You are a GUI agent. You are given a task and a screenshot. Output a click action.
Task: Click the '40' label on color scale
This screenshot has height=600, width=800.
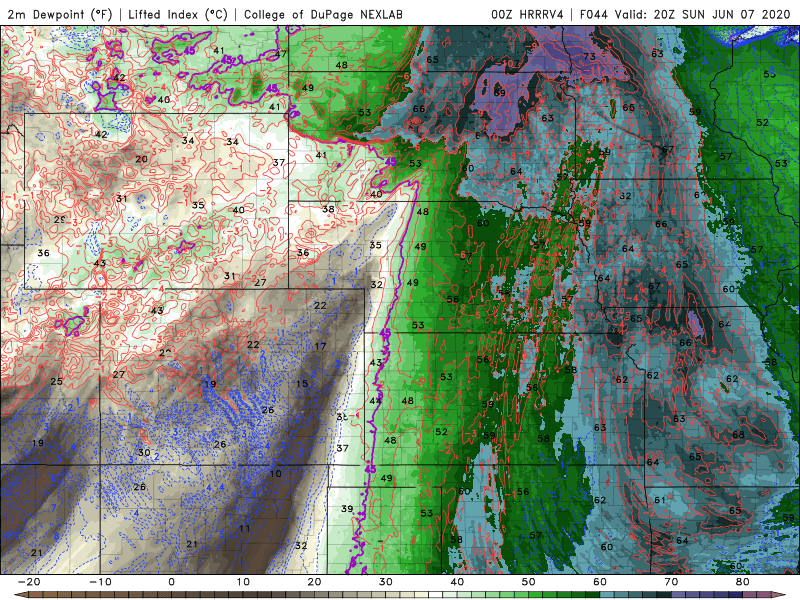pos(457,582)
